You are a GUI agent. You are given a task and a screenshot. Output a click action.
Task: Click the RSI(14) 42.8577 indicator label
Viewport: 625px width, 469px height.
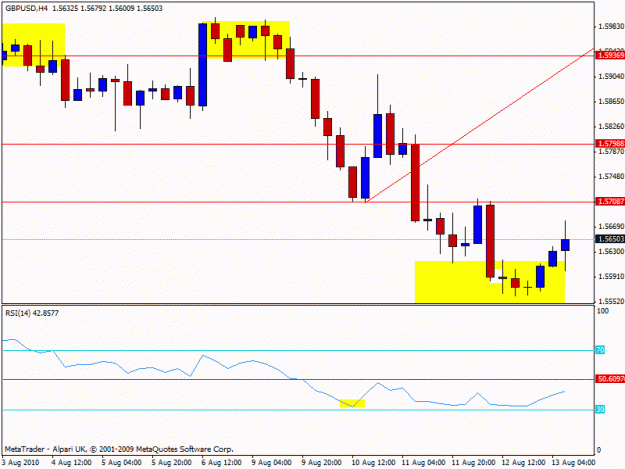point(32,313)
